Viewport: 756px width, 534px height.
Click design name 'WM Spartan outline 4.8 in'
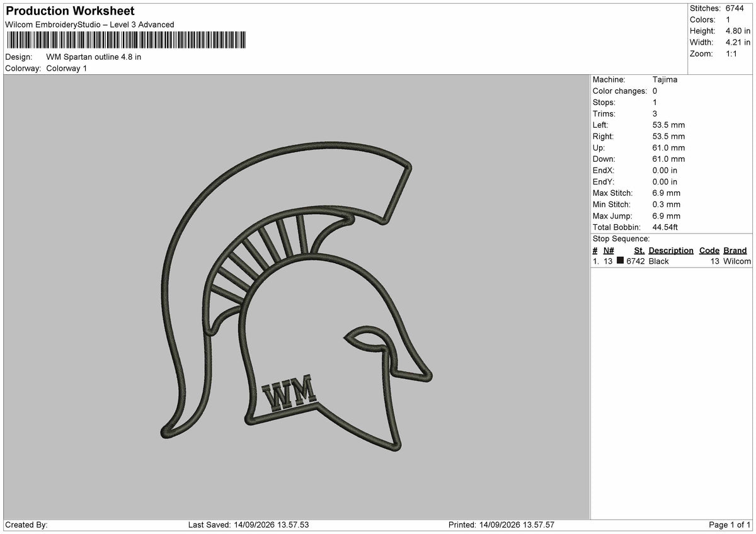coord(94,57)
